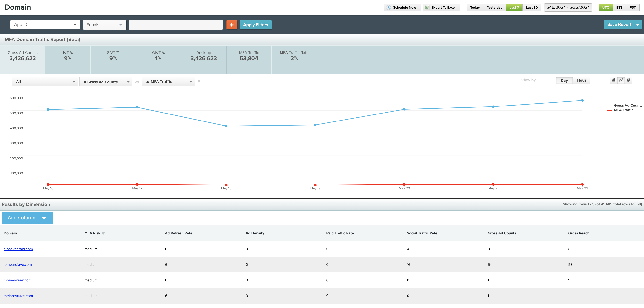Switch to line chart view icon
Viewport: 644px width, 308px height.
[x=621, y=80]
